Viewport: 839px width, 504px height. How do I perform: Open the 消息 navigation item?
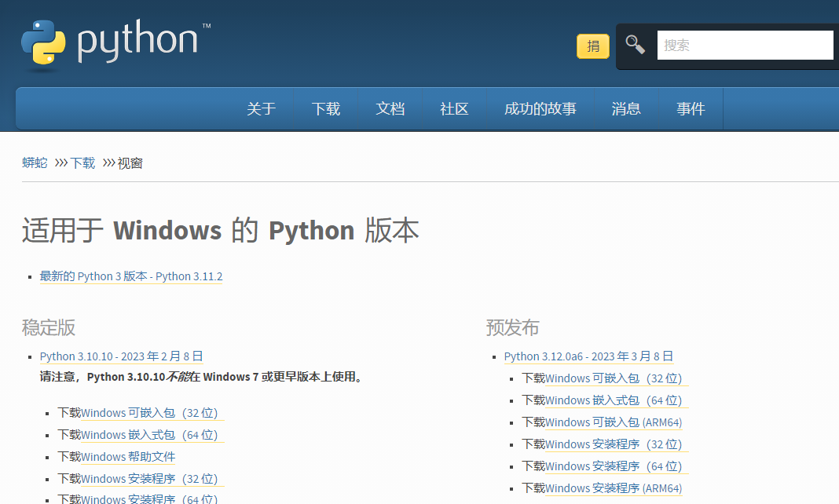pyautogui.click(x=626, y=109)
